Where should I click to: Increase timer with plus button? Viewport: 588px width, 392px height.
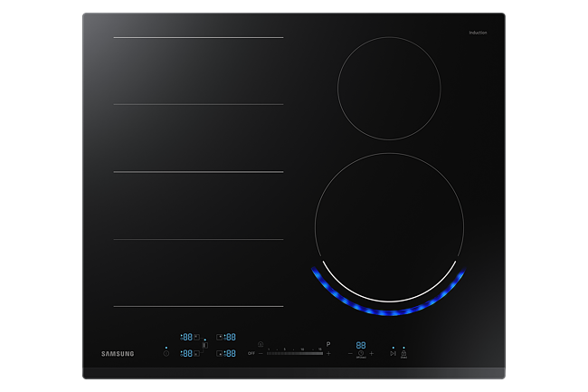tap(371, 353)
